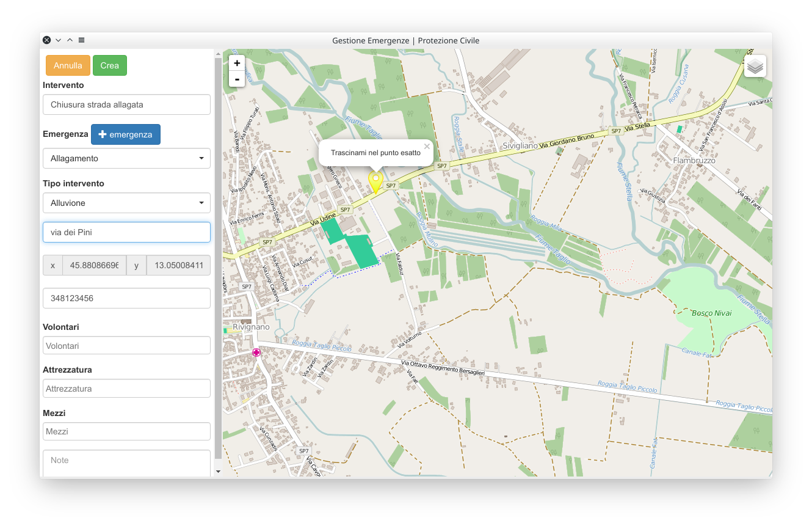Viewport: 812px width, 526px height.
Task: Open the Tipo intervento dropdown showing Alluvione
Action: [x=126, y=203]
